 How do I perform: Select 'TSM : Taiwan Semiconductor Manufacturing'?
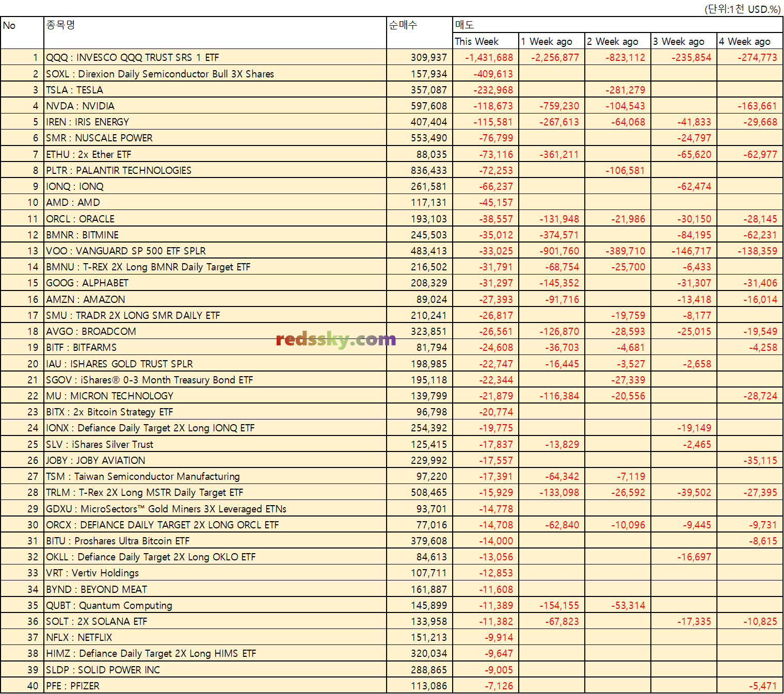point(215,476)
